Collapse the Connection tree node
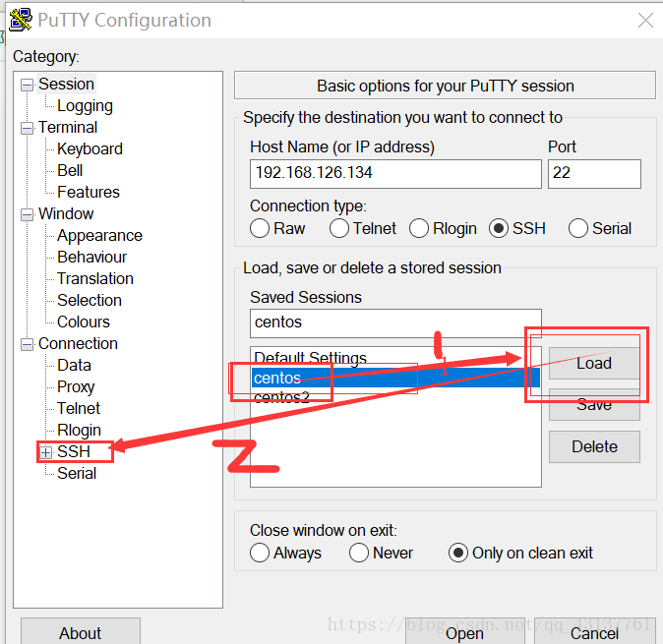 pyautogui.click(x=28, y=344)
